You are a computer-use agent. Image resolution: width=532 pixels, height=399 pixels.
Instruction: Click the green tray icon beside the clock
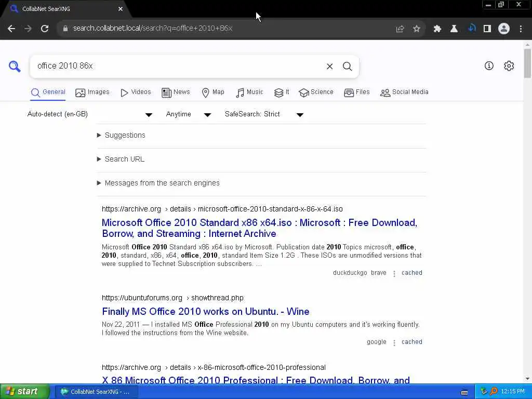tap(484, 392)
